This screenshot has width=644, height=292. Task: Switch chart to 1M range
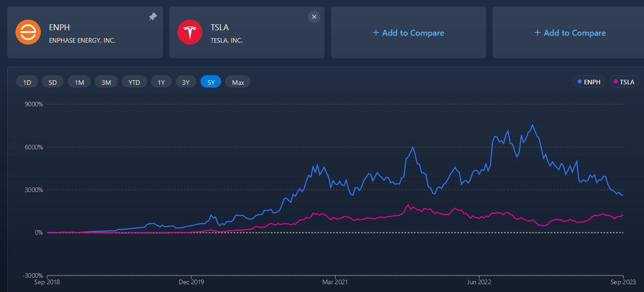(x=80, y=82)
